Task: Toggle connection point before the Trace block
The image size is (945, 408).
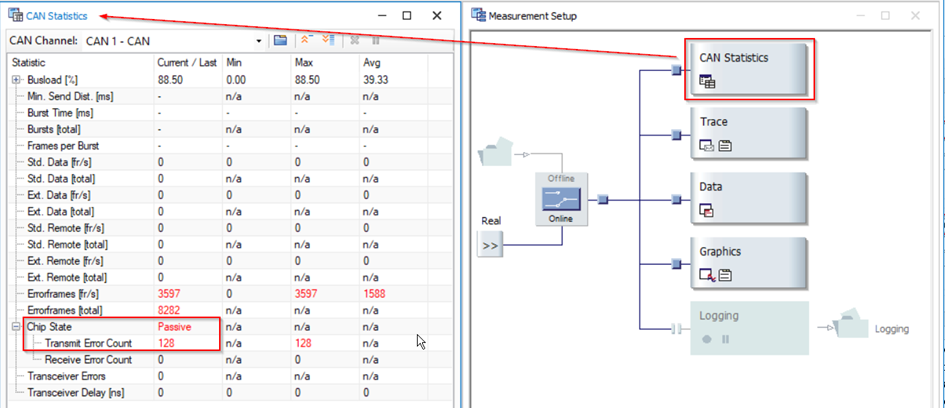Action: 677,135
